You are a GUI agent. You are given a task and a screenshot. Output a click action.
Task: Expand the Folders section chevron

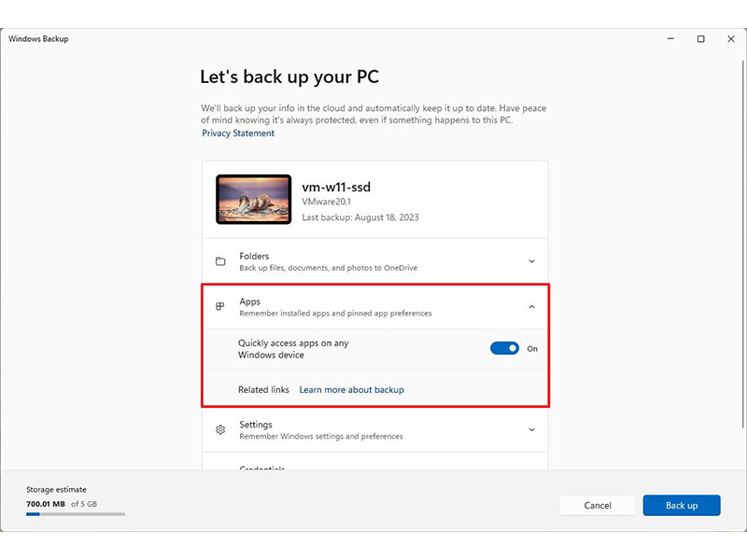[531, 261]
